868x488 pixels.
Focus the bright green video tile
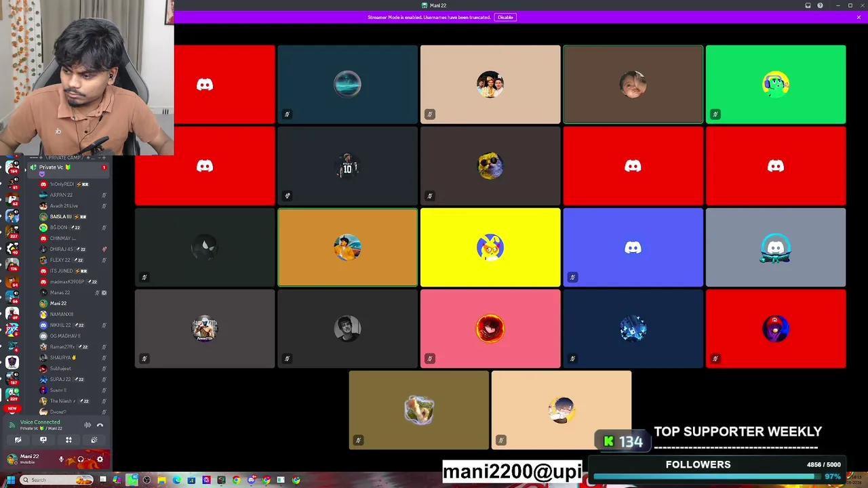tap(776, 85)
